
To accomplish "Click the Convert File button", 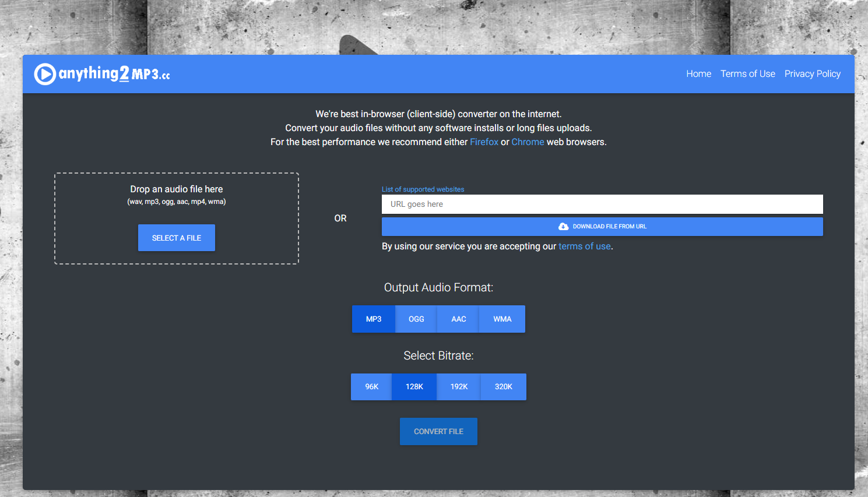I will click(x=438, y=432).
